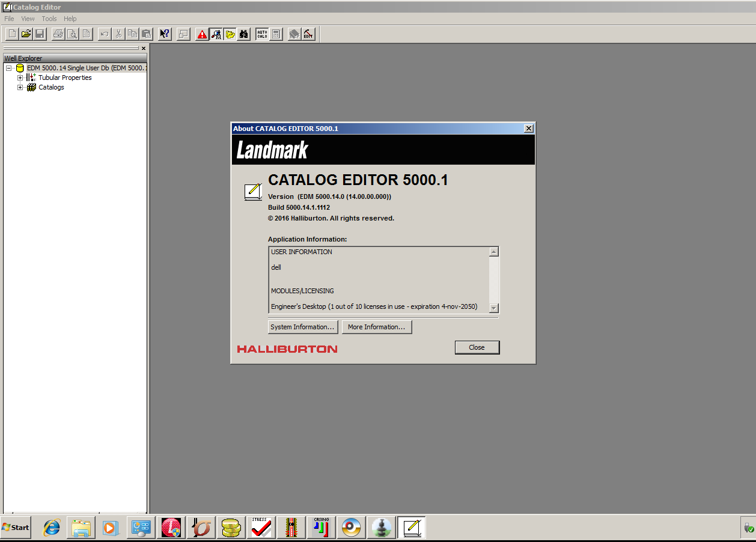The height and width of the screenshot is (542, 756).
Task: Expand the Tubular Properties node
Action: coord(20,78)
